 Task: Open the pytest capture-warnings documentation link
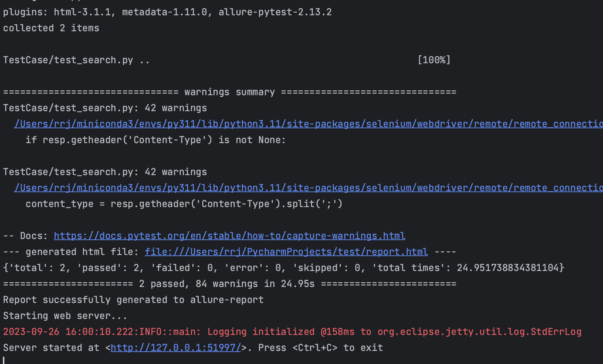[x=229, y=236]
